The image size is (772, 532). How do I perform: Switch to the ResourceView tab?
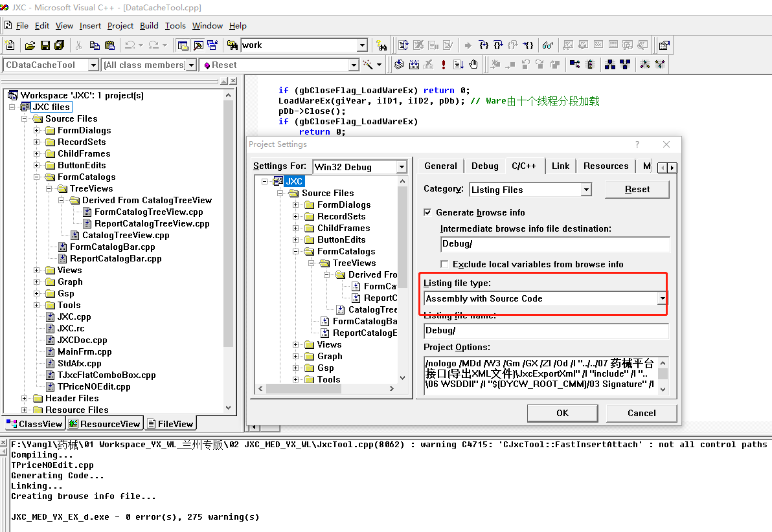tap(104, 424)
